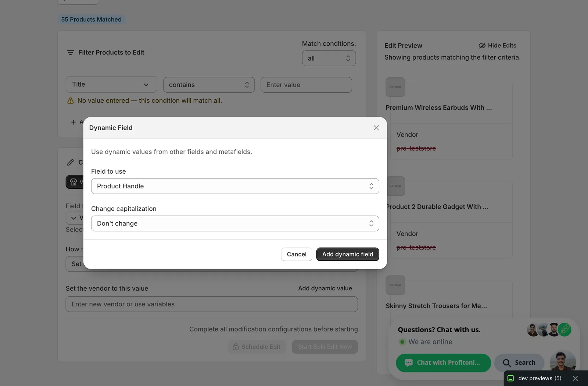
Task: Select Premium Wireless Earbuds product thumbnail
Action: pyautogui.click(x=395, y=87)
